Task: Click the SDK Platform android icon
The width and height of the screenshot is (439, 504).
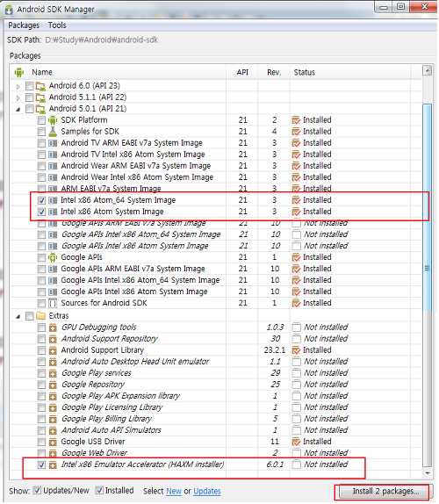Action: pyautogui.click(x=53, y=120)
